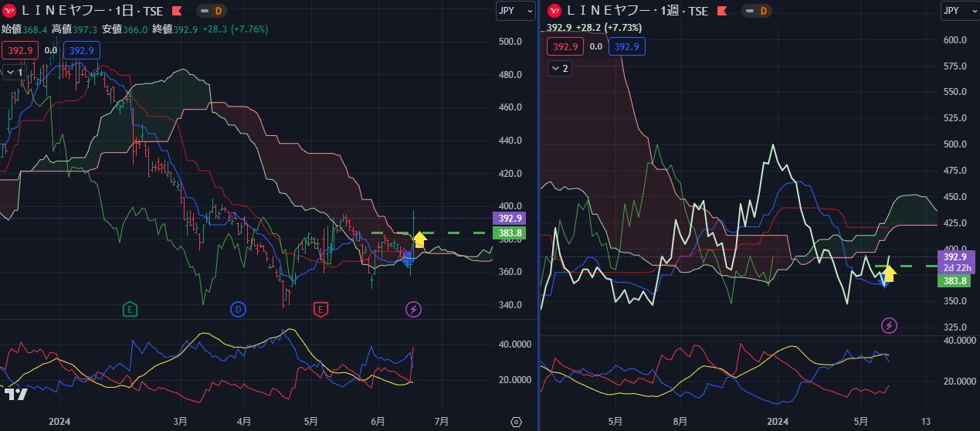
Task: Click the red flag on the weekly chart title
Action: (721, 11)
